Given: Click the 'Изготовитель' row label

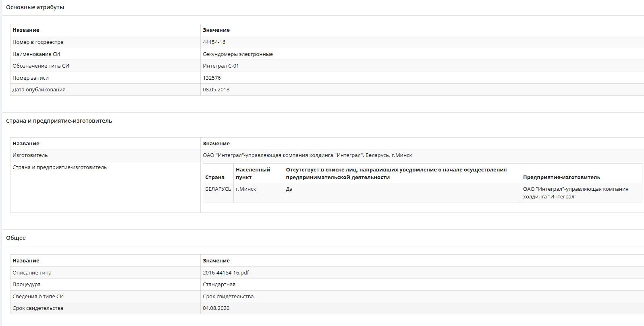Looking at the screenshot, I should tap(30, 155).
